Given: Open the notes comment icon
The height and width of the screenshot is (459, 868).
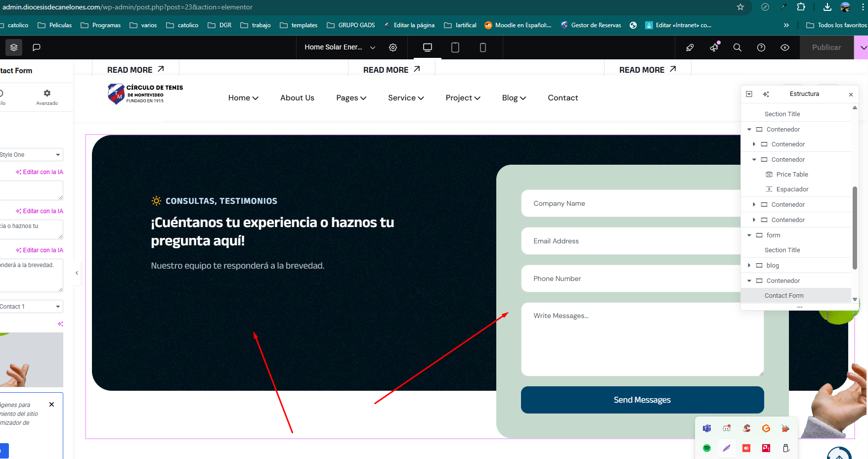Looking at the screenshot, I should point(37,47).
